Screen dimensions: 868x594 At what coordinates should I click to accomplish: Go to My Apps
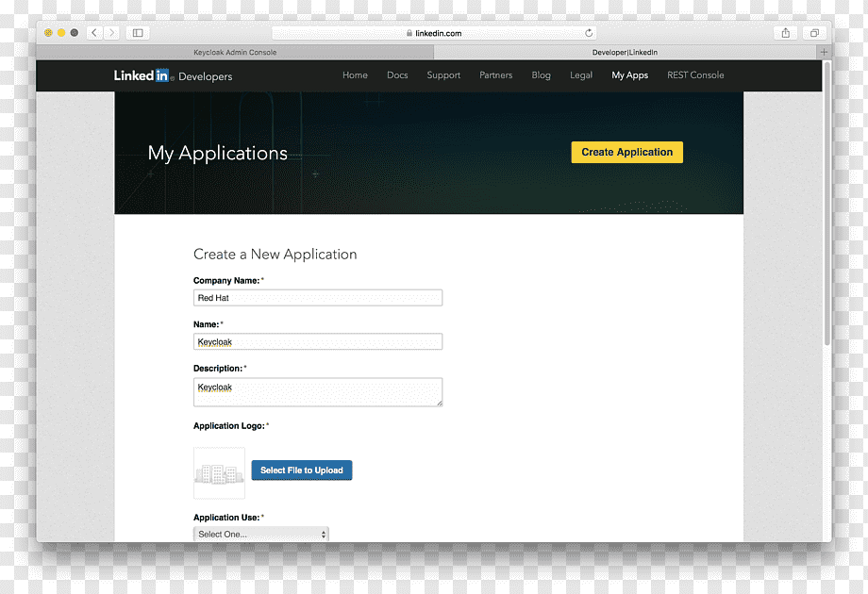point(630,75)
